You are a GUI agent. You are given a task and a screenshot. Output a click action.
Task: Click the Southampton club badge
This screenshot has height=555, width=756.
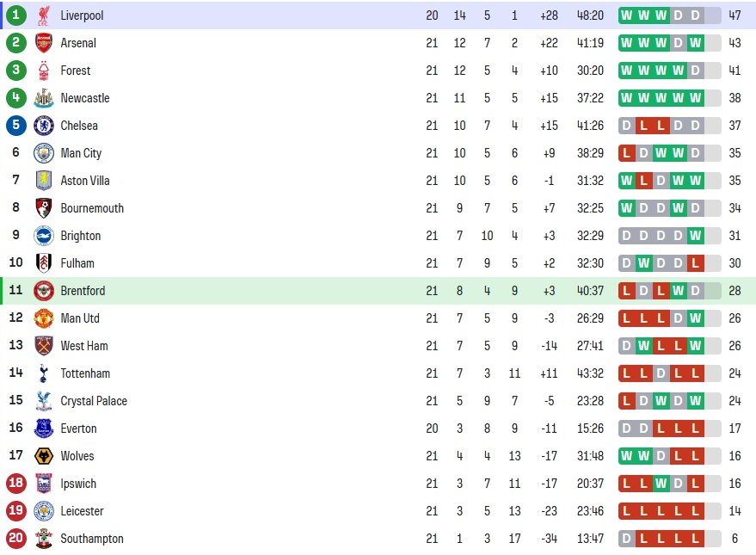(x=43, y=539)
